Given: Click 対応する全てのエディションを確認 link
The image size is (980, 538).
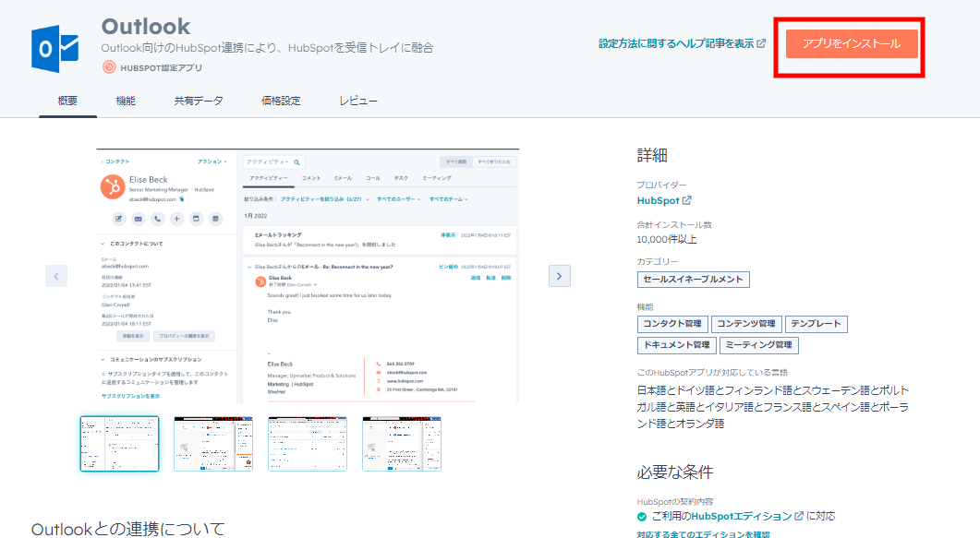Looking at the screenshot, I should click(x=703, y=534).
